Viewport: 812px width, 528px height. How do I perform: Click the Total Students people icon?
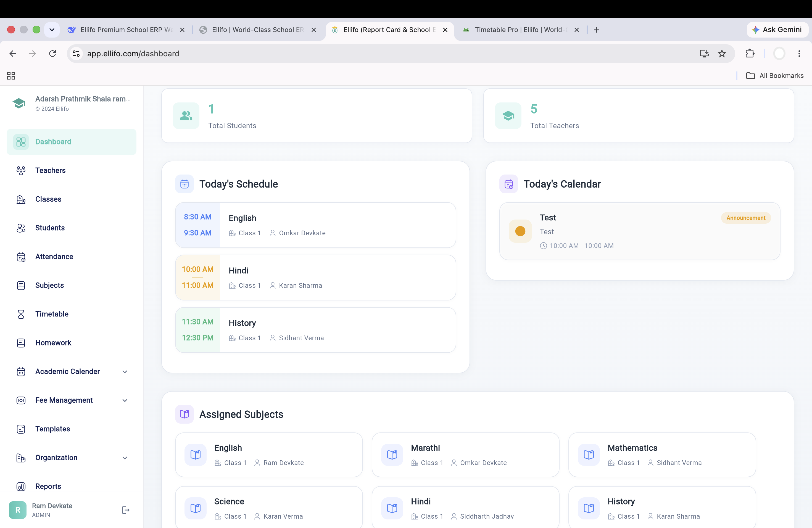(186, 116)
